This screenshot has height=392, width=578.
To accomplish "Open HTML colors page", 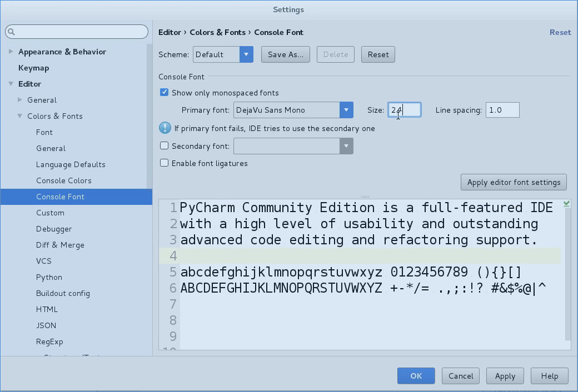I will click(x=47, y=309).
